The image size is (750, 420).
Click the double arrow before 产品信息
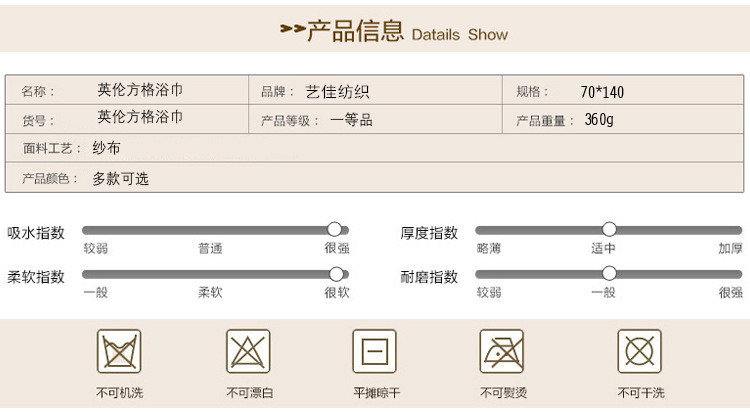[293, 29]
